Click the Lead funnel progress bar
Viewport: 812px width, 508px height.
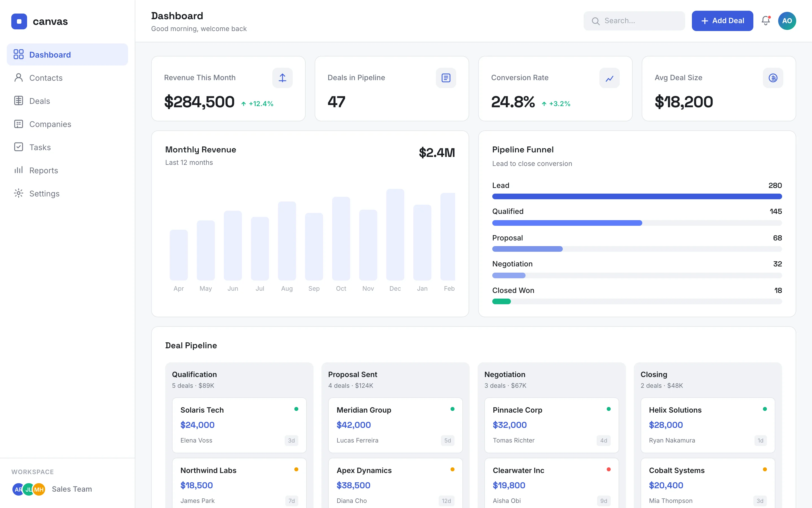coord(637,196)
